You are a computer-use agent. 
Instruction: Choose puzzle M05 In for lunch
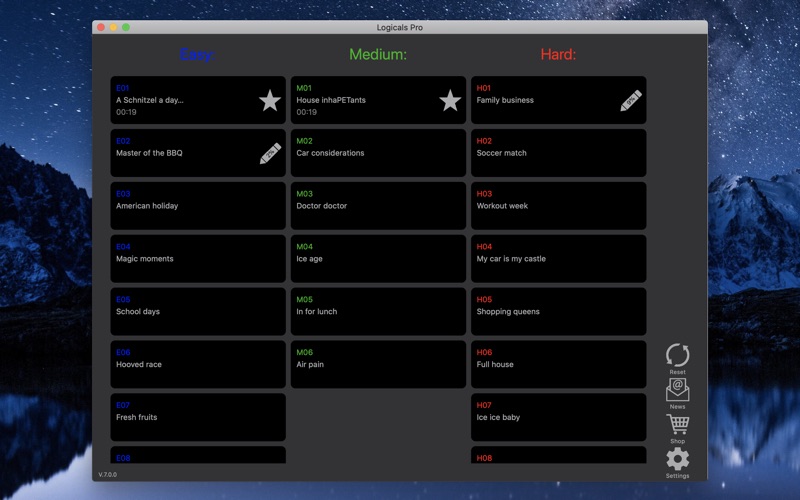tap(378, 311)
